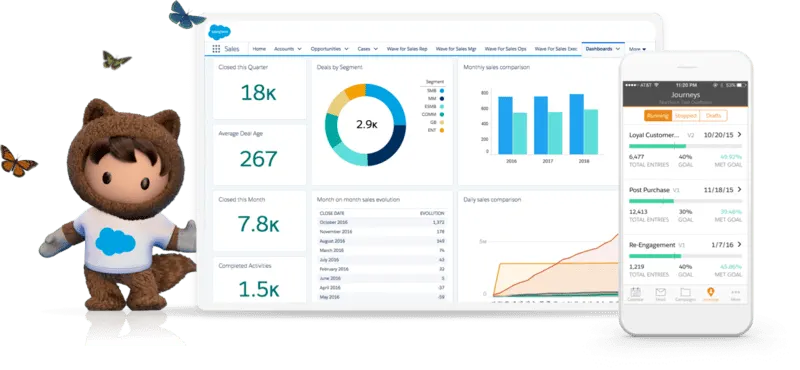Select the May 2016 table row
800x370 pixels.
[x=382, y=297]
